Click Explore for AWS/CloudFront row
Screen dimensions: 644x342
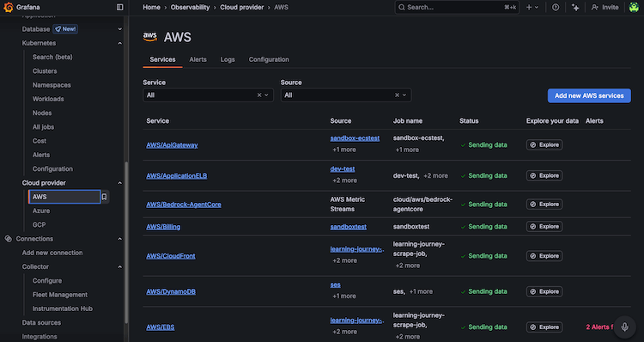tap(544, 256)
